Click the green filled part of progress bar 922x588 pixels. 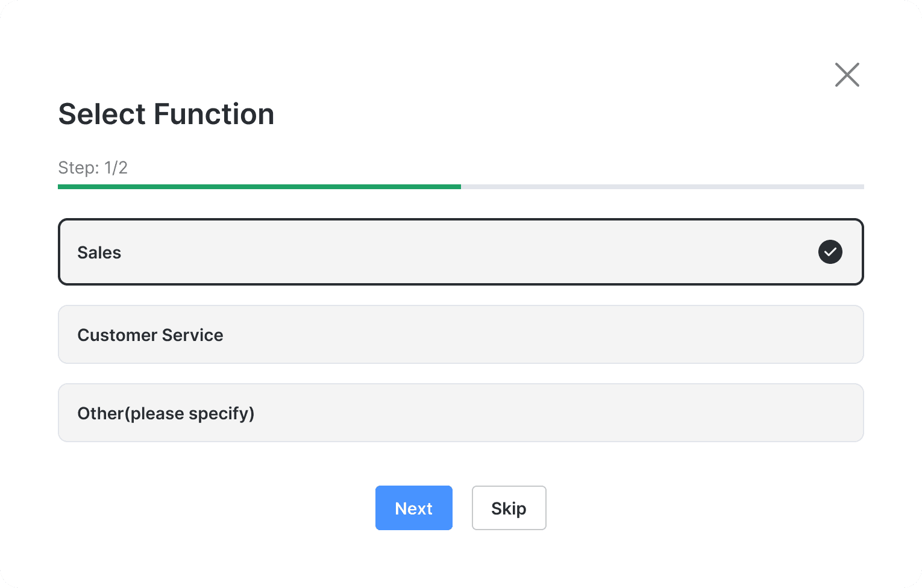click(259, 187)
